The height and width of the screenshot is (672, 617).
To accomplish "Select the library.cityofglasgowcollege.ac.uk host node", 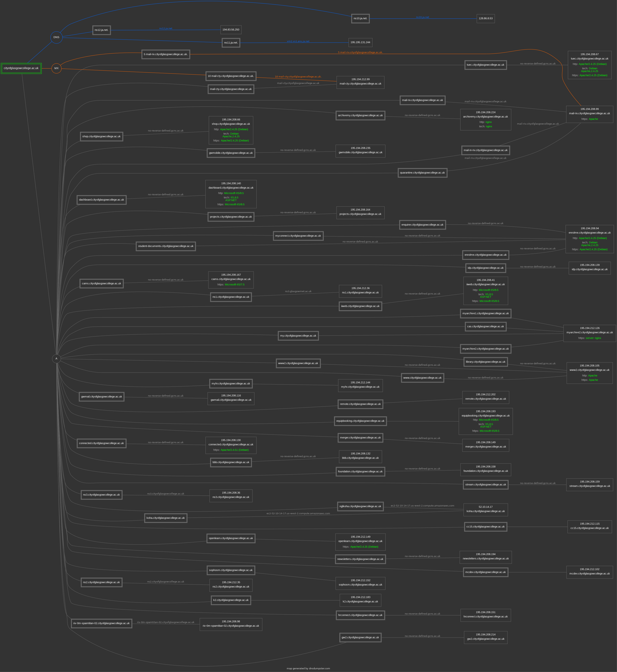I will [486, 362].
